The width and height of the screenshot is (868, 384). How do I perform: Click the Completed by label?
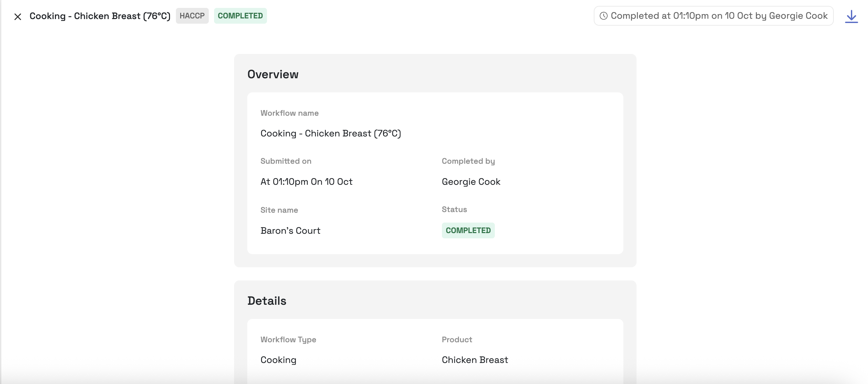468,161
